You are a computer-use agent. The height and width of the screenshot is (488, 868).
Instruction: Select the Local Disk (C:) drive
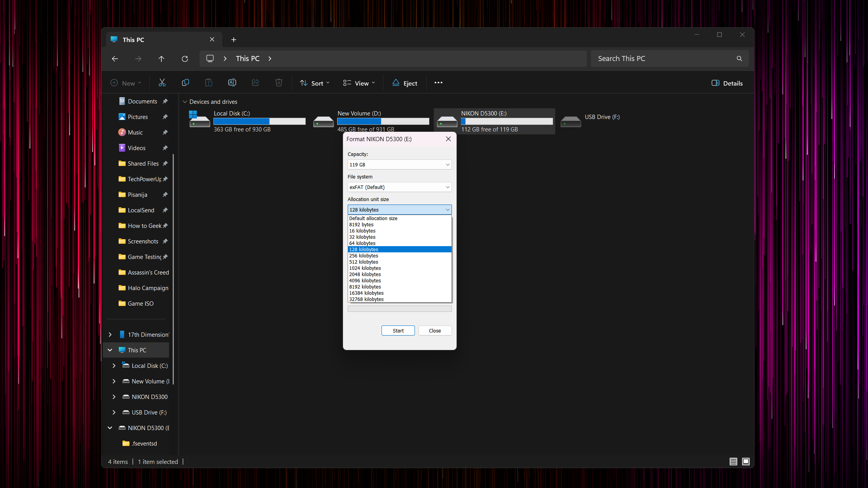(247, 121)
